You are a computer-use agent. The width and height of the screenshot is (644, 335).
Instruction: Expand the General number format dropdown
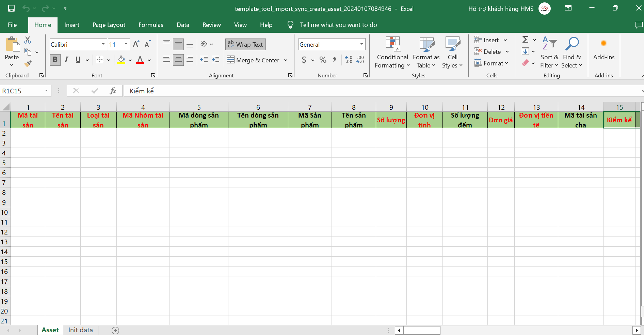click(361, 44)
